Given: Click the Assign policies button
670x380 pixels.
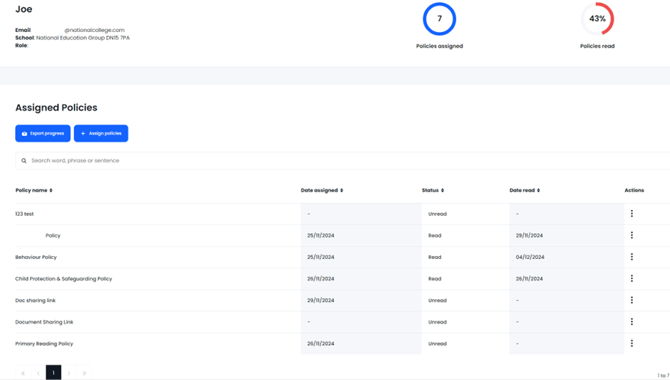Looking at the screenshot, I should [x=101, y=133].
